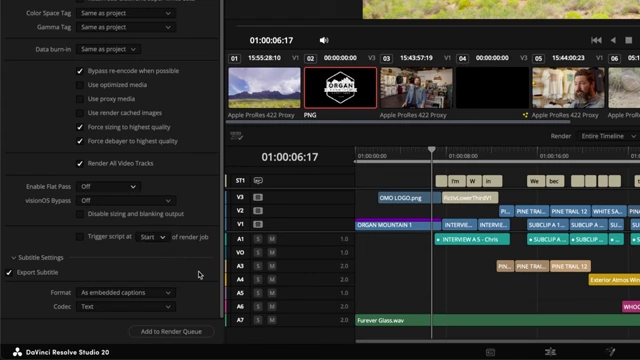Select clip 05 bearded man thumbnail

tap(568, 88)
